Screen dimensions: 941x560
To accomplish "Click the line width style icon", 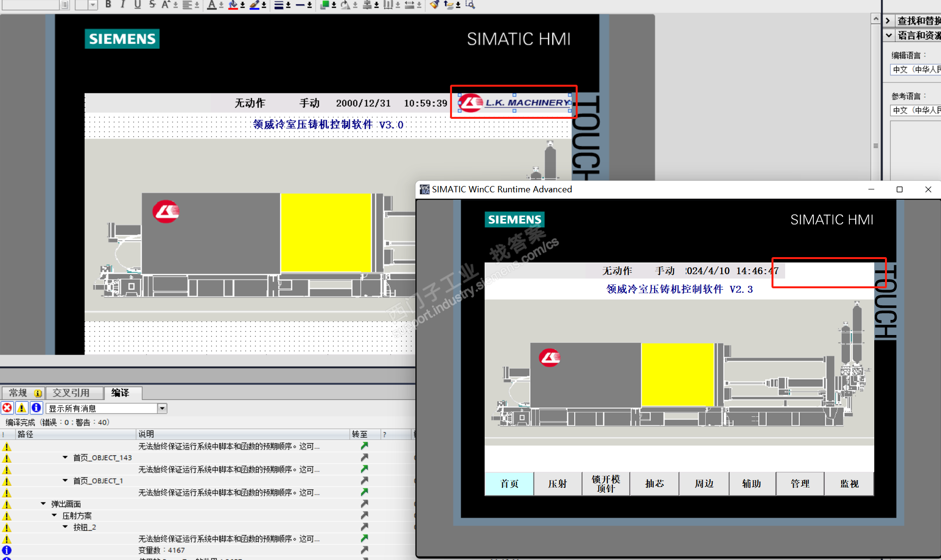I will 279,5.
